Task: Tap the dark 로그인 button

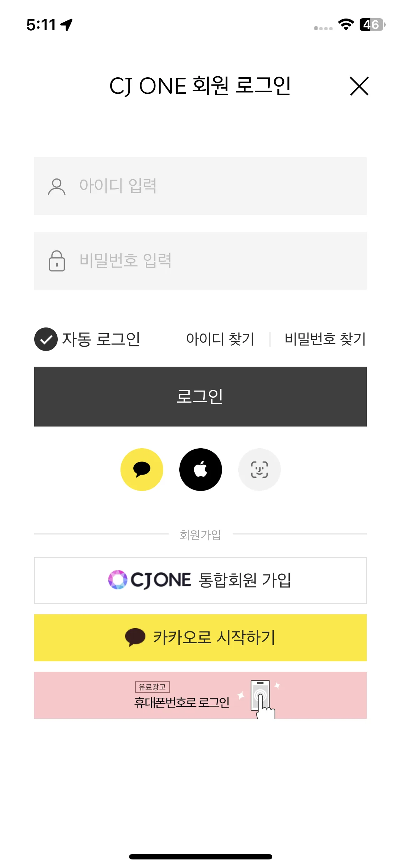Action: pyautogui.click(x=200, y=397)
